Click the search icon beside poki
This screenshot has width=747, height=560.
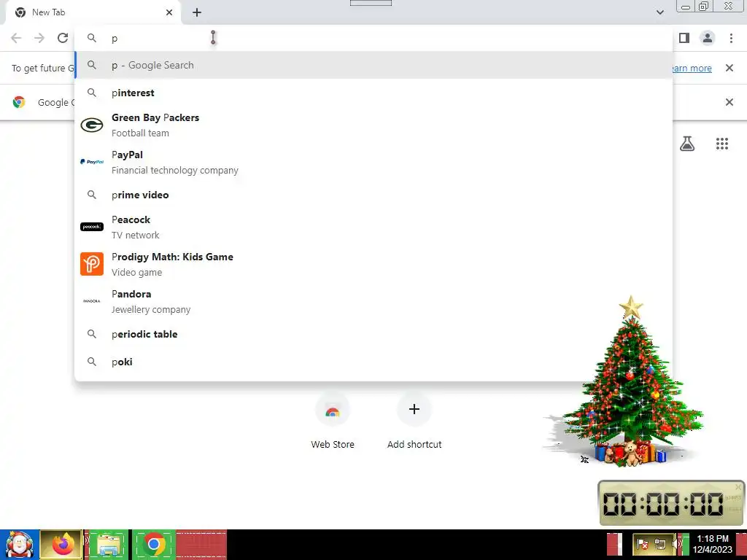(x=92, y=362)
